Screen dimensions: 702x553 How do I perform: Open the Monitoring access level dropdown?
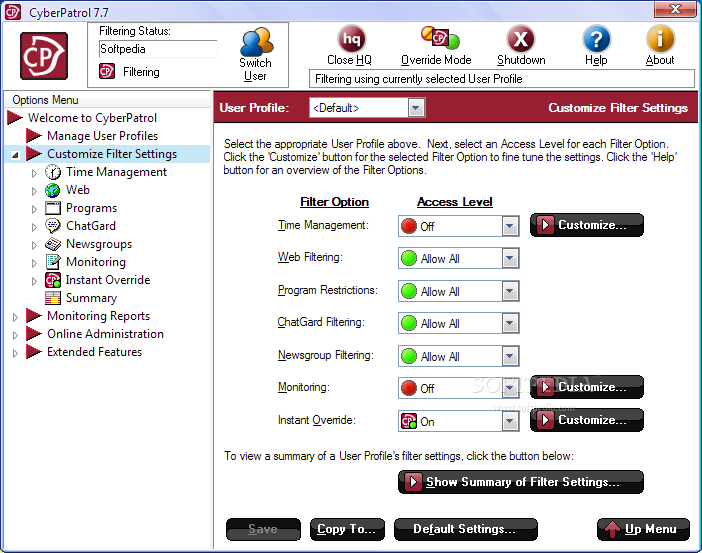point(510,388)
